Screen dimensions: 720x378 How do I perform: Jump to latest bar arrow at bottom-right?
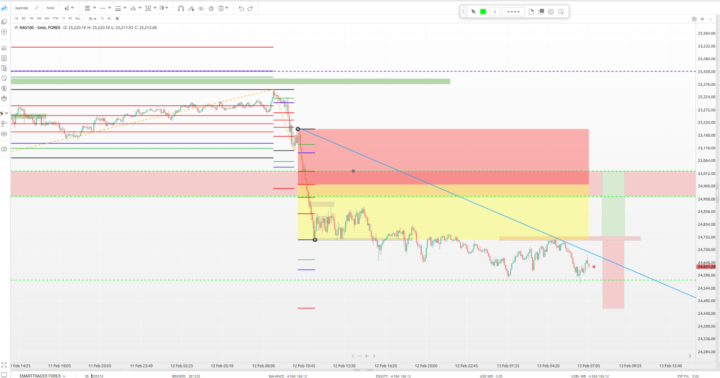tap(689, 356)
